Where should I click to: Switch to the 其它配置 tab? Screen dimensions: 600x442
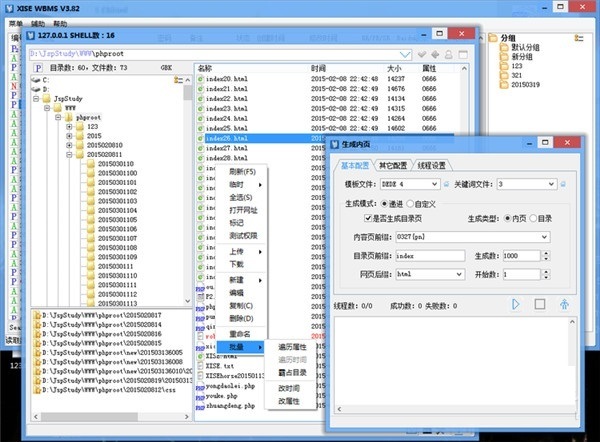click(x=393, y=165)
